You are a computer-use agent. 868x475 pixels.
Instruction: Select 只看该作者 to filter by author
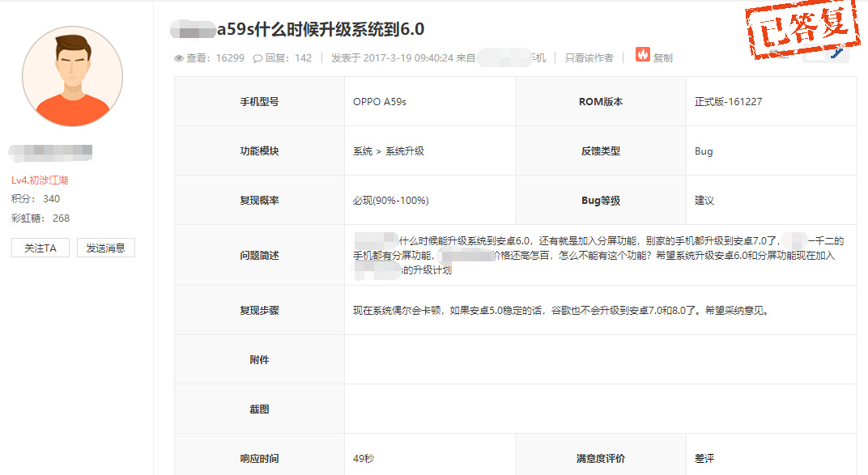589,58
